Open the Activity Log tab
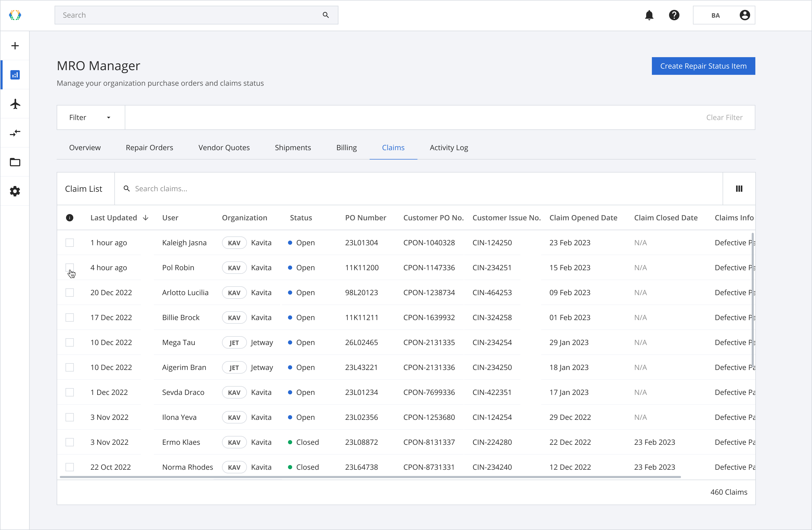Screen dimensions: 812x530 tap(449, 147)
